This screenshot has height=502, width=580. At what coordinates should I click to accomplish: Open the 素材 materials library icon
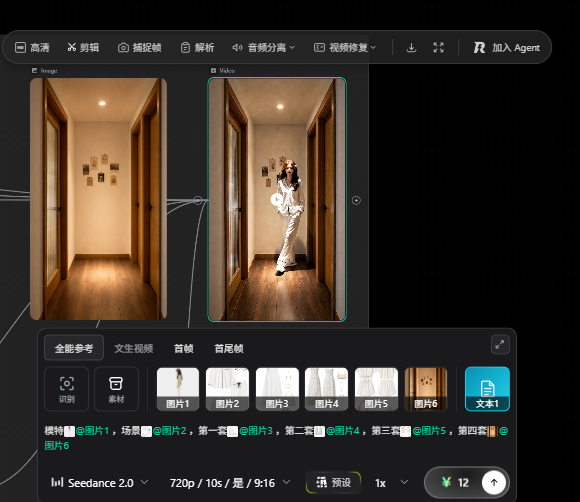(116, 389)
